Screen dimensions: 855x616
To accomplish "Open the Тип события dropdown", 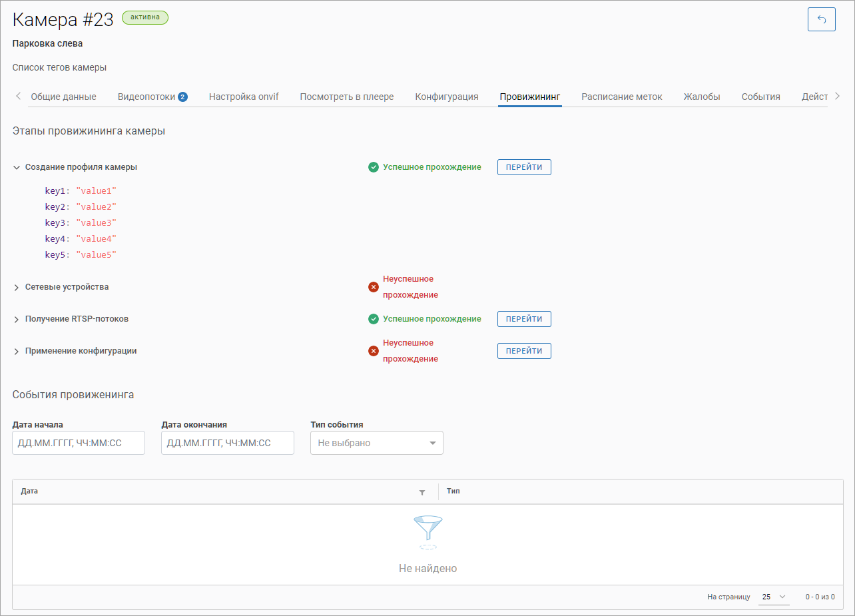I will click(x=376, y=443).
